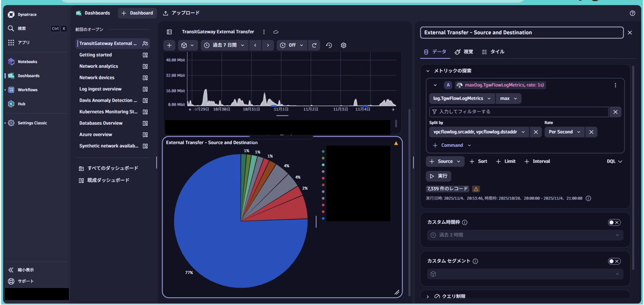
Task: Enable the カスタム時間枠 toggle
Action: tap(614, 222)
